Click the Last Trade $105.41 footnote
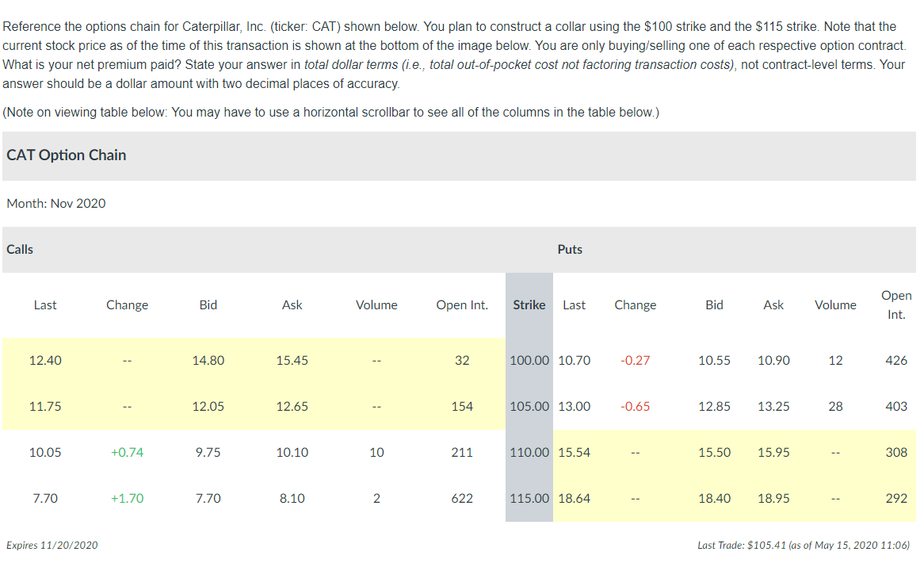 (804, 546)
